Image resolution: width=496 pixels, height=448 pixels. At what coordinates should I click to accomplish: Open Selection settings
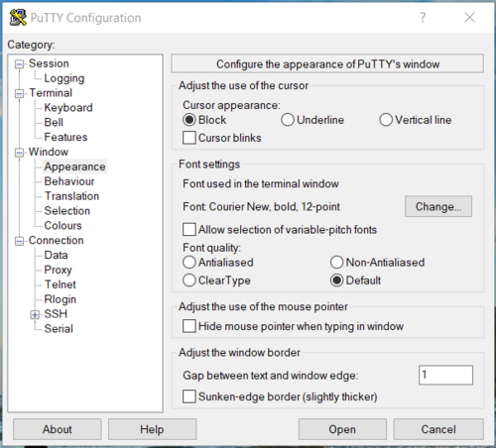(67, 211)
